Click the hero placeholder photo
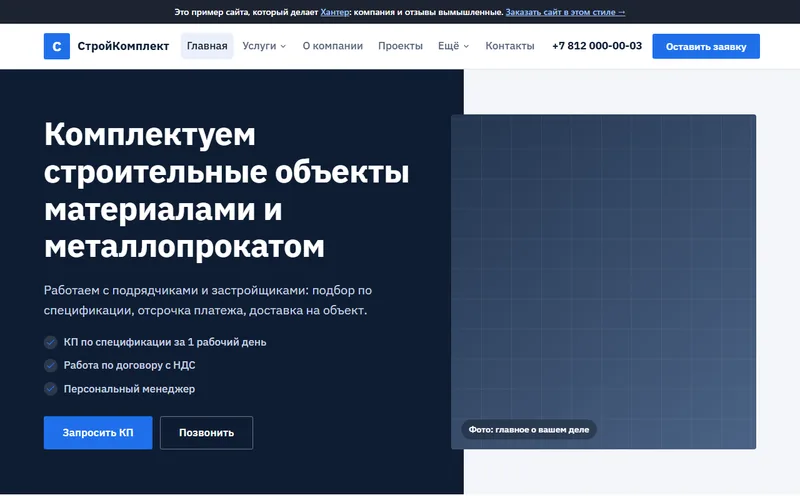The image size is (800, 500). pos(604,282)
